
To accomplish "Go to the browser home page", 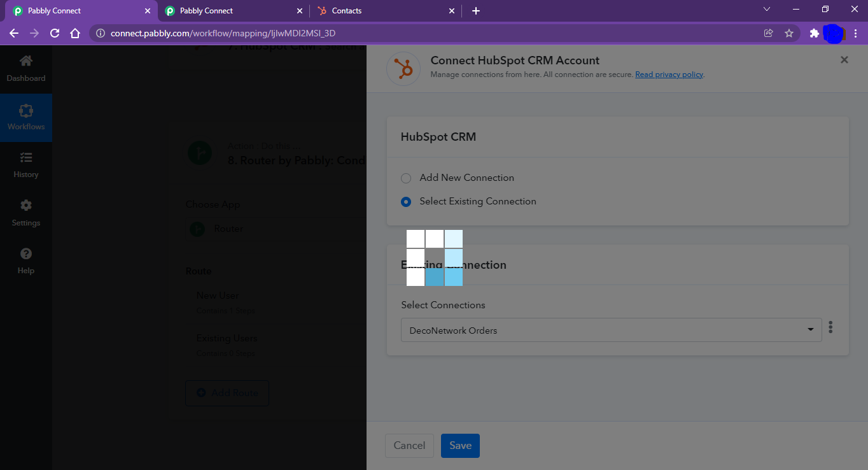I will point(75,33).
